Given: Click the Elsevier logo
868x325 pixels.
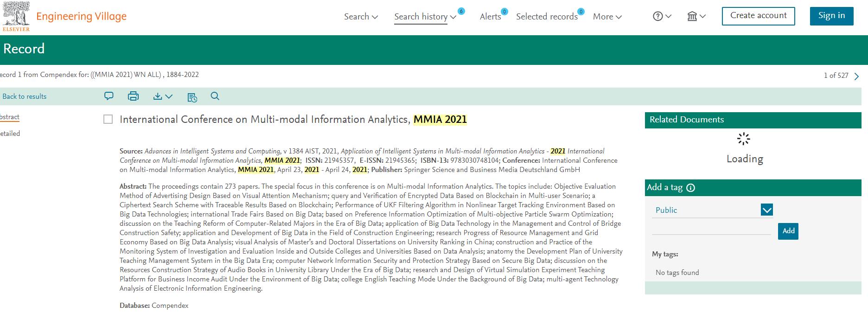Looking at the screenshot, I should click(16, 16).
